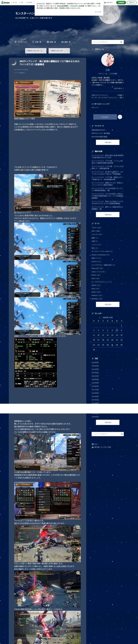The width and height of the screenshot is (138, 644).
Task: Open the アクセスデータの利用 link
Action: pyautogui.click(x=77, y=6)
